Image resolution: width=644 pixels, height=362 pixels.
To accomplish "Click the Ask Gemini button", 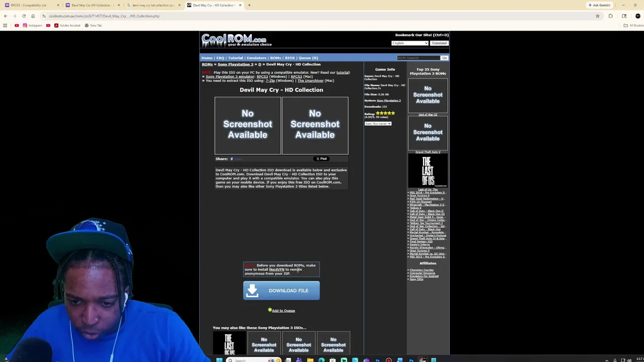I will click(599, 5).
